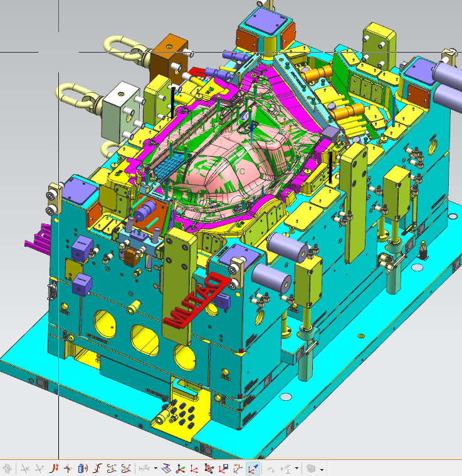Click the curves icon with blue dotted lines
The image size is (462, 476).
pyautogui.click(x=126, y=468)
